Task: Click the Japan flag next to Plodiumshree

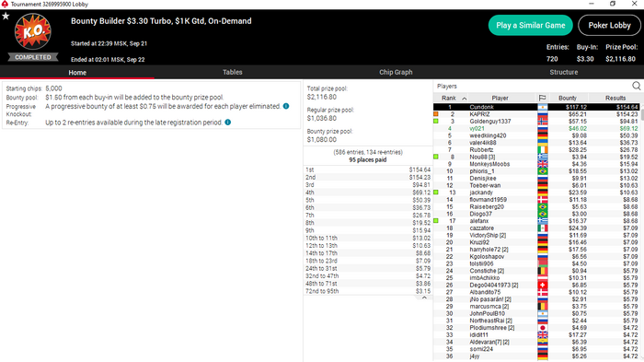Action: (543, 328)
